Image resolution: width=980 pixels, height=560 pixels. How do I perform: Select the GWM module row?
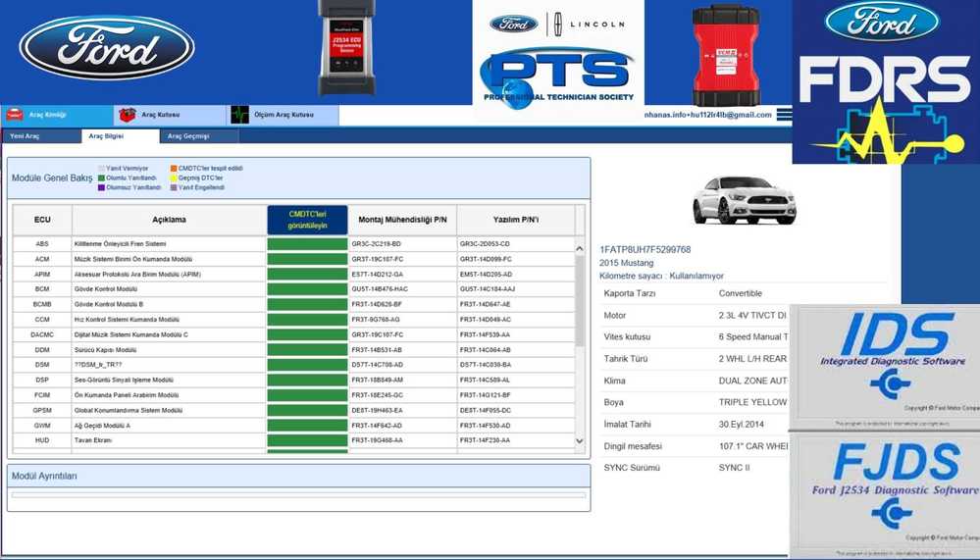click(x=293, y=426)
